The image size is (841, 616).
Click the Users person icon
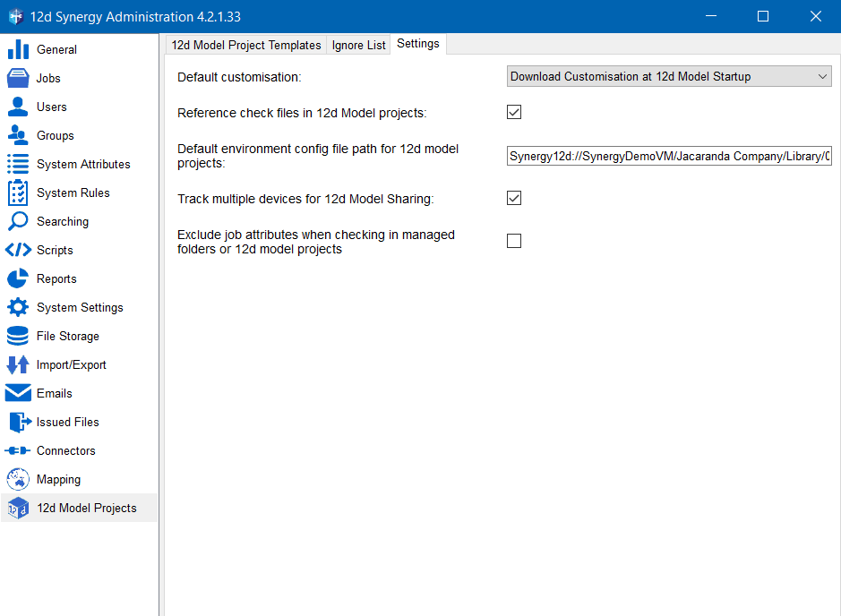point(18,107)
